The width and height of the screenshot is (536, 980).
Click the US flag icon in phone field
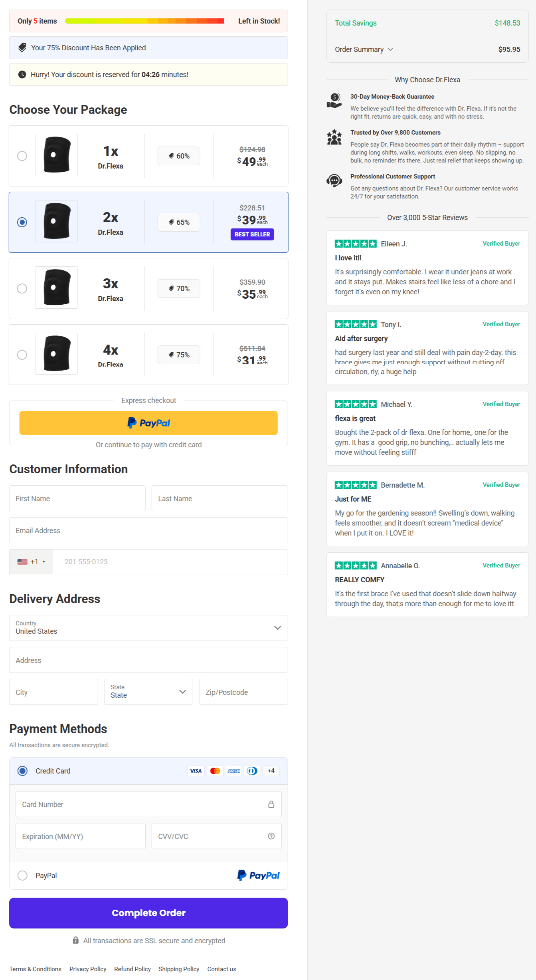[23, 561]
